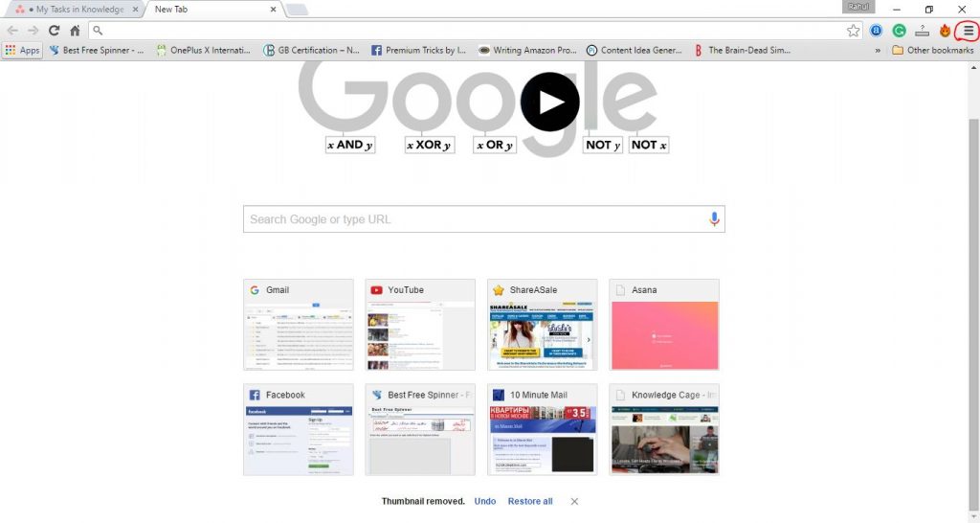Open the green Grammarly extension
This screenshot has height=523, width=980.
pos(900,31)
